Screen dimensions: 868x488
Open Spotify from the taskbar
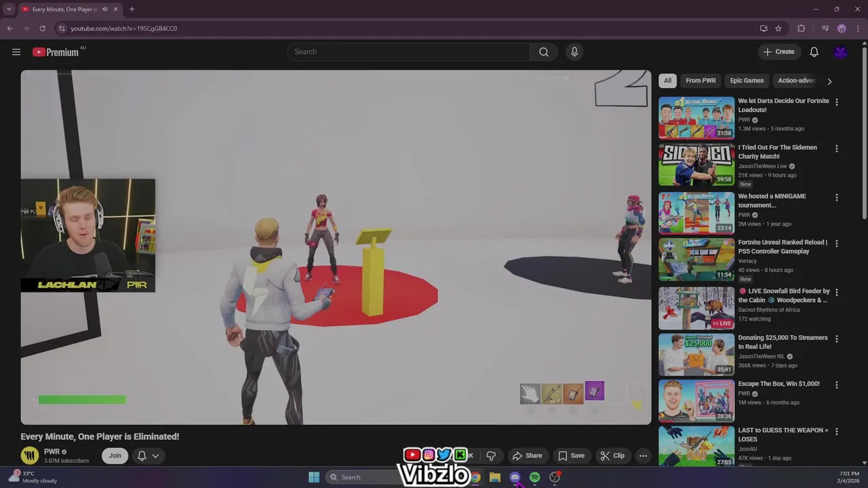[x=534, y=477]
